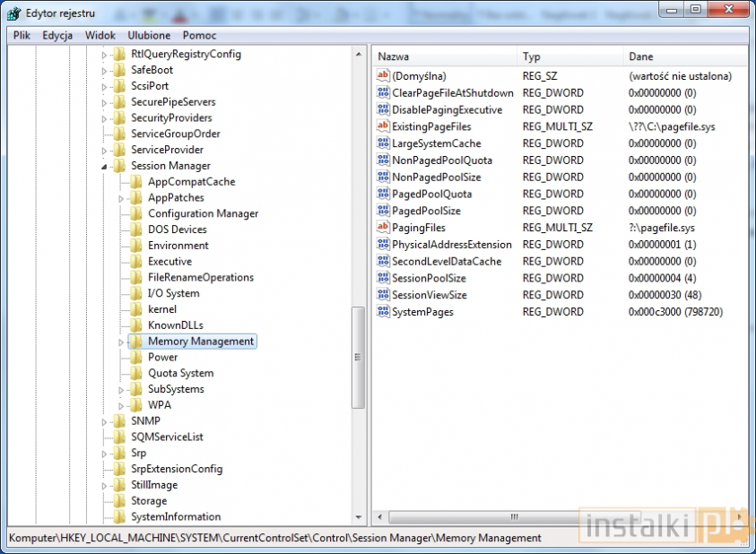Click the values pane horizontal scrollbar thumb
The height and width of the screenshot is (554, 756).
pos(514,517)
